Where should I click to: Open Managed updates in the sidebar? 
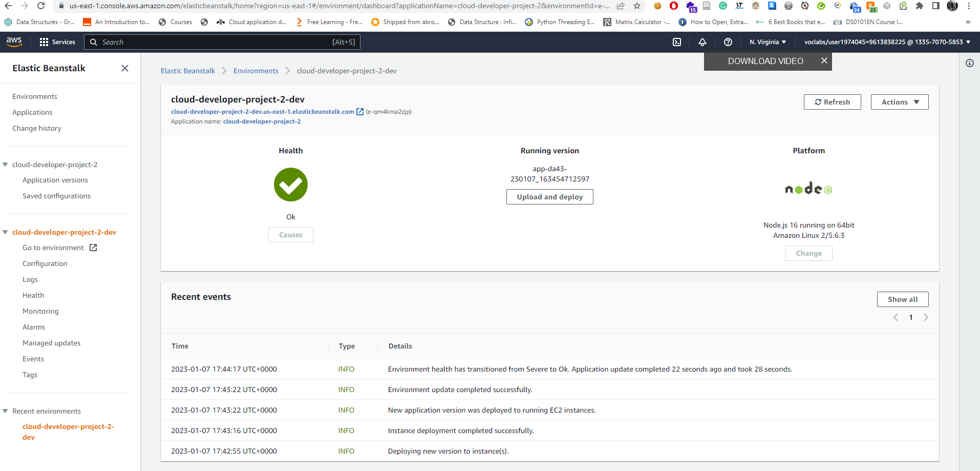[52, 343]
